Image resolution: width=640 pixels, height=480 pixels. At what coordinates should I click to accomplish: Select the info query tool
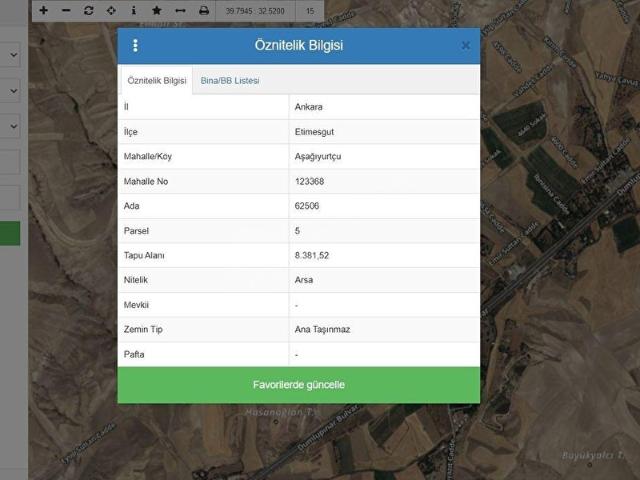(x=133, y=11)
